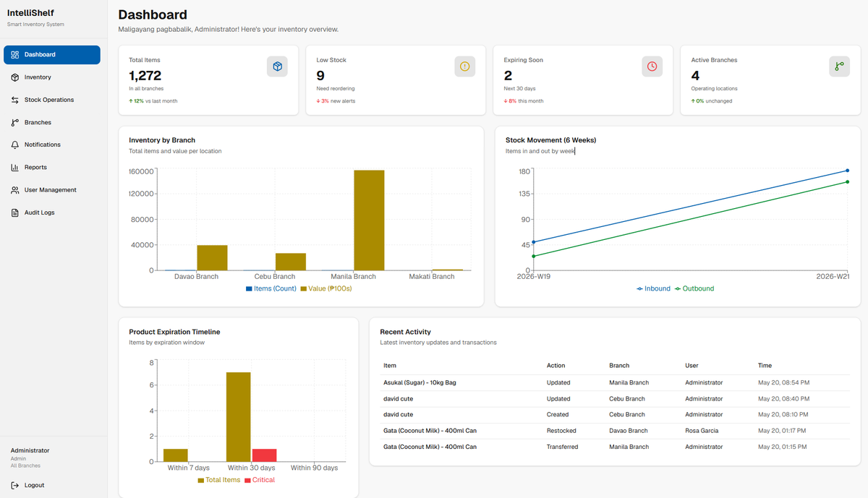868x498 pixels.
Task: Click the Logout arrow icon
Action: coord(15,485)
